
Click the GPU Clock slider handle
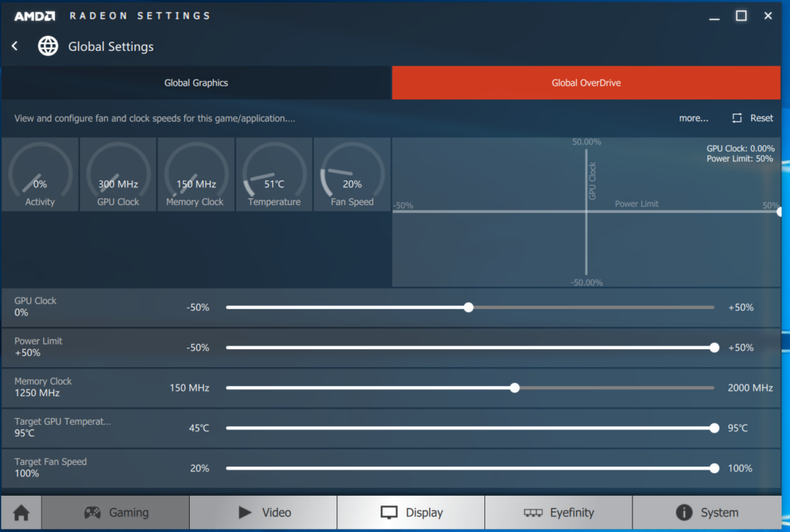click(x=468, y=308)
